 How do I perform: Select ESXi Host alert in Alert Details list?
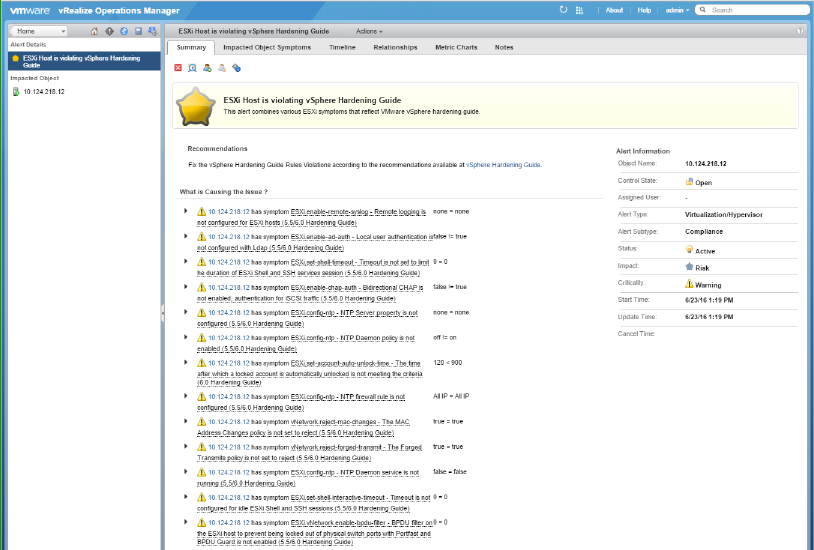[85, 61]
